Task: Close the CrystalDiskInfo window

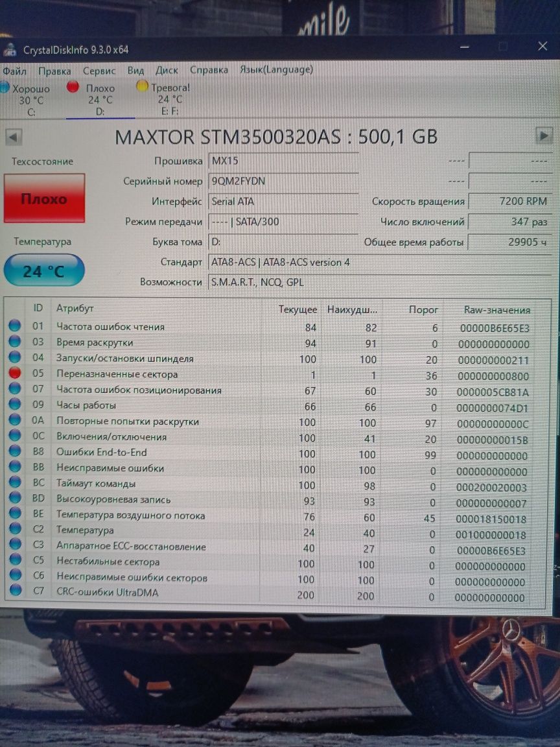Action: [x=542, y=46]
